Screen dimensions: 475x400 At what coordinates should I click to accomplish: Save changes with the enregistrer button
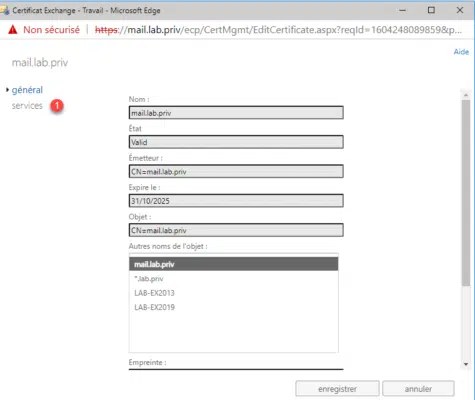pos(337,389)
